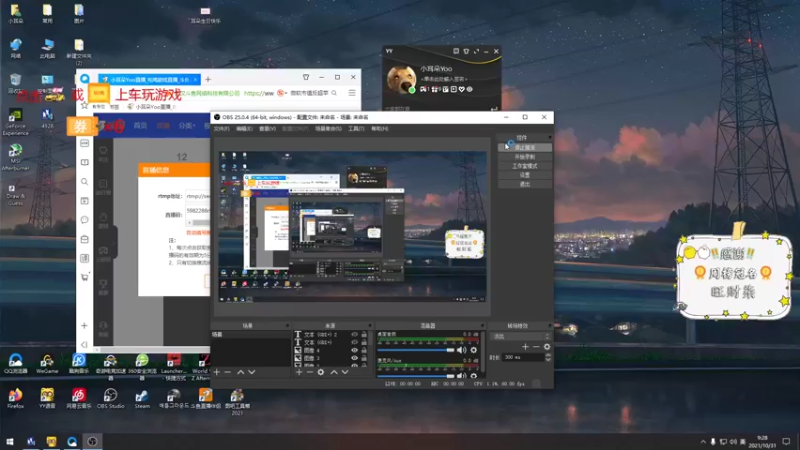Toggle visibility of 图像 3 source
Screen dimensions: 800x450
355,358
